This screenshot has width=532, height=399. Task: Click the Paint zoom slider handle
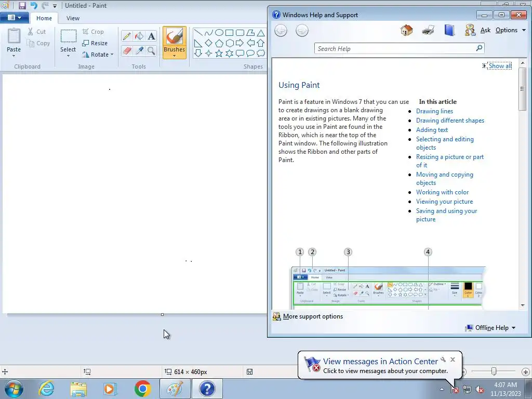(x=494, y=372)
